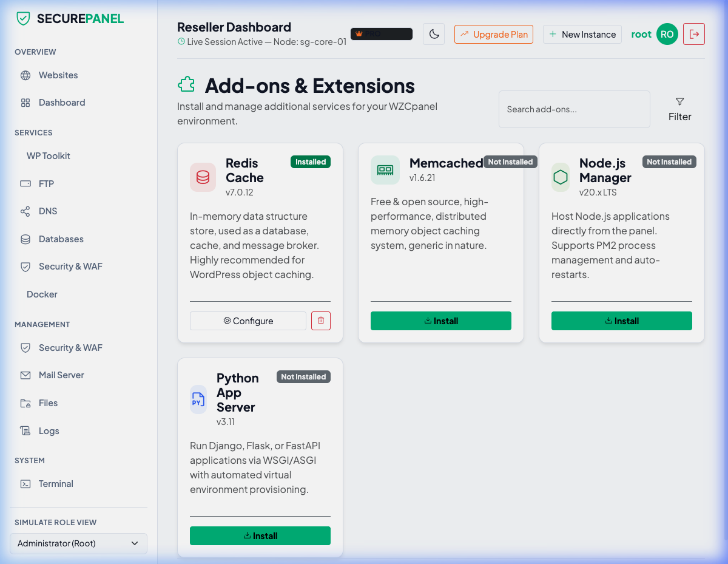Click the v20.x LTS version text
The image size is (728, 564).
[598, 192]
